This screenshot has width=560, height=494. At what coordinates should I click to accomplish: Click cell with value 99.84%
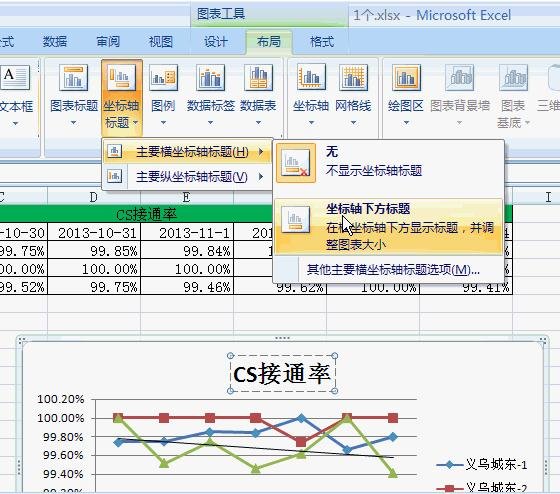click(187, 251)
